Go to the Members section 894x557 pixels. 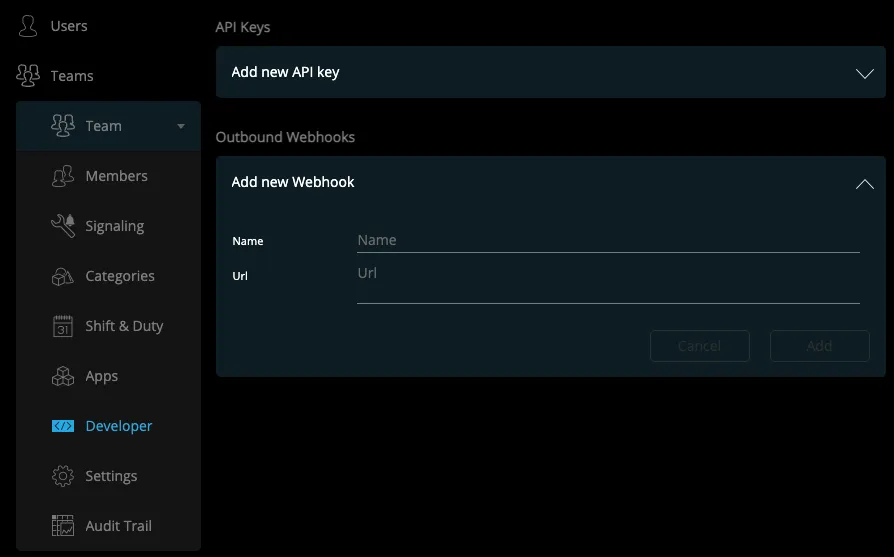click(116, 176)
